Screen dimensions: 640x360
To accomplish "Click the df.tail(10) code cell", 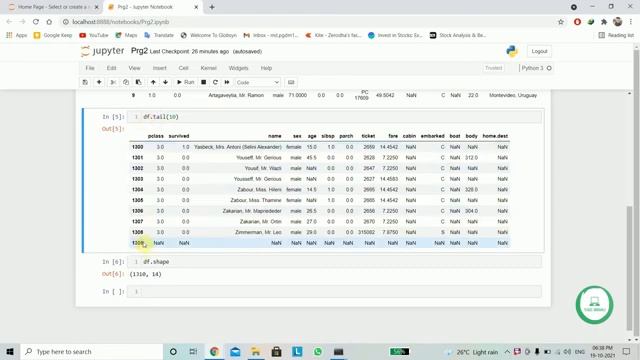I will [334, 117].
